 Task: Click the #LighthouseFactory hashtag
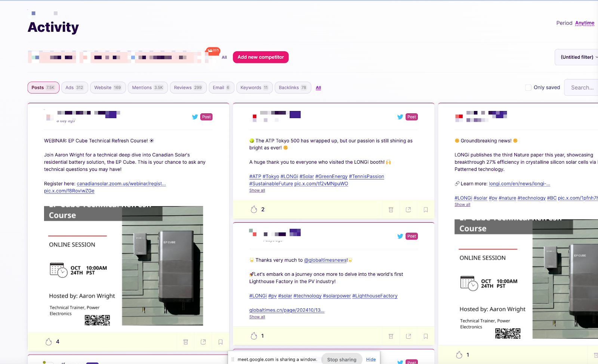375,296
